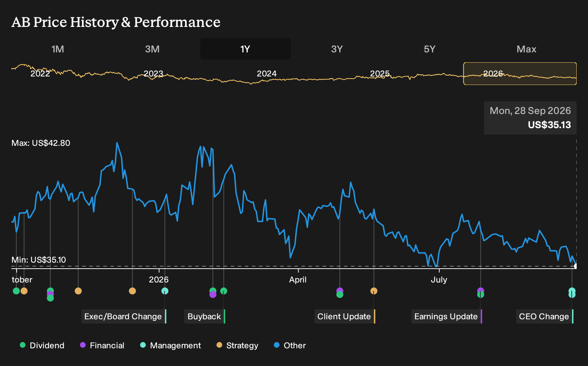
Task: Click the teal Management marker above Exec/Board Change
Action: tap(165, 291)
